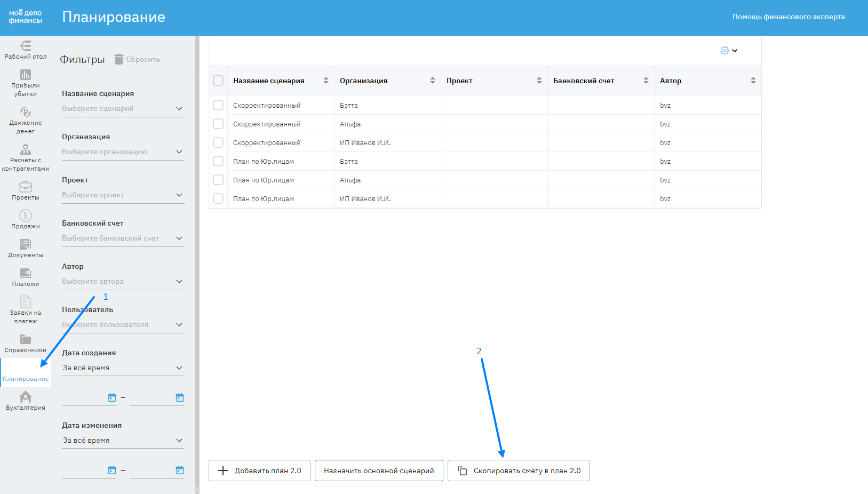This screenshot has height=494, width=868.
Task: Click Назначить основной сценарий button
Action: pyautogui.click(x=379, y=471)
